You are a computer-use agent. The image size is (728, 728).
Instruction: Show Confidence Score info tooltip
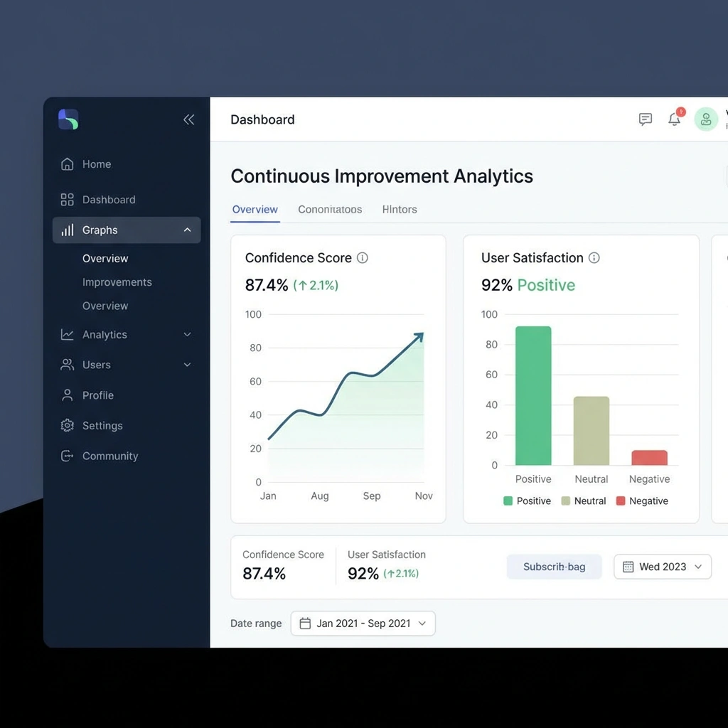tap(363, 258)
